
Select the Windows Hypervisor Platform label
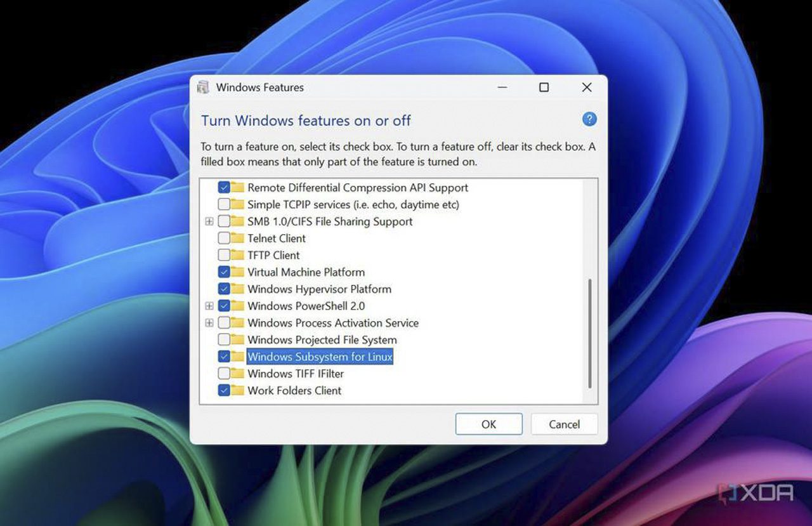[319, 289]
